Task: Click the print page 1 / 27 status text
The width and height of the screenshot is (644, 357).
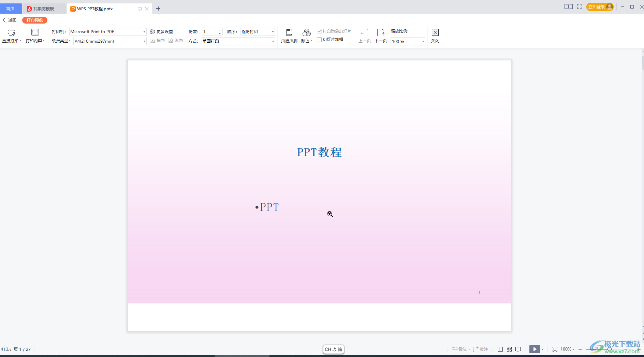Action: point(16,349)
